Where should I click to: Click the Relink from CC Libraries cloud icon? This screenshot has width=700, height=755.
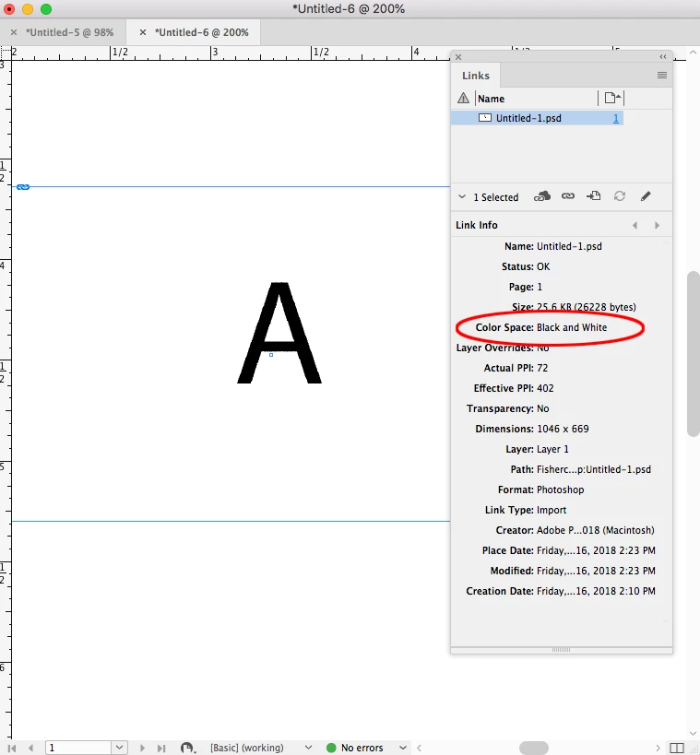(x=542, y=196)
